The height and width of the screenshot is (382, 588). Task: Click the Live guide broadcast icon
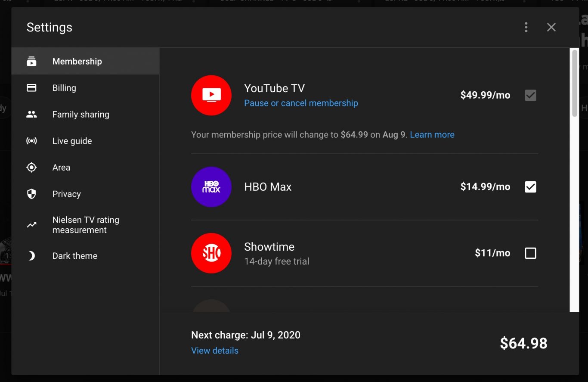(x=31, y=141)
